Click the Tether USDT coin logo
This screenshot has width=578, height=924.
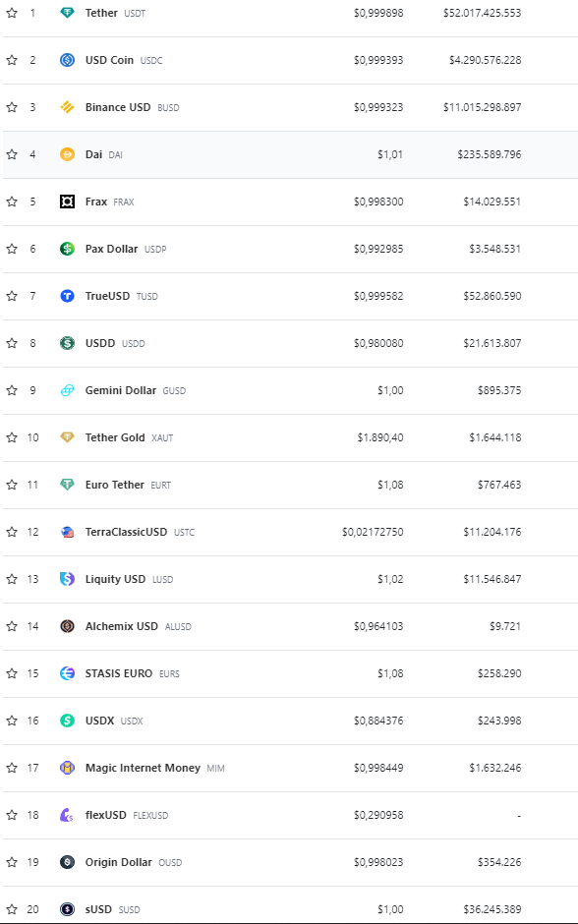coord(67,13)
